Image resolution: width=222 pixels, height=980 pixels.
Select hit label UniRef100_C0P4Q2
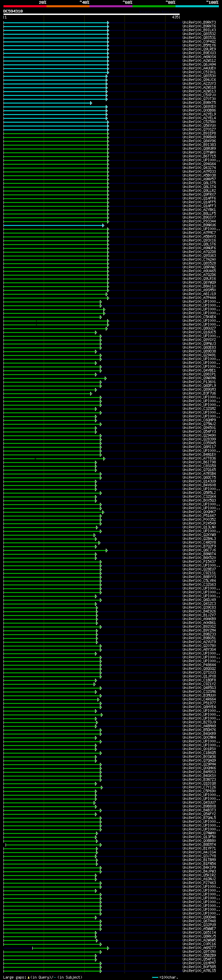pyautogui.click(x=199, y=41)
